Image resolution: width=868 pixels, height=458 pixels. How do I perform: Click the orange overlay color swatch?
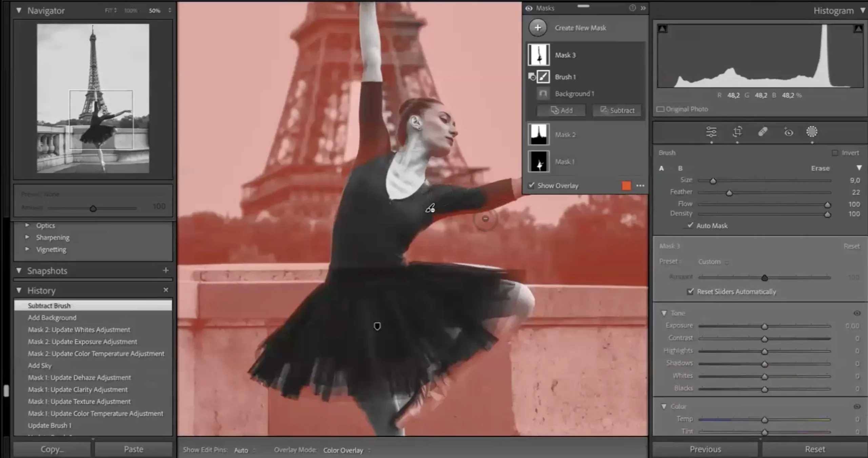(x=626, y=186)
